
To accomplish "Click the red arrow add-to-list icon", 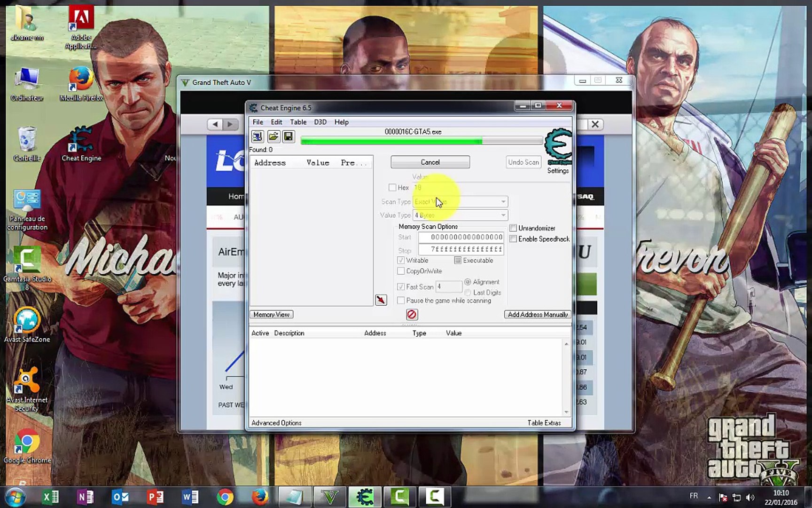I will coord(381,300).
